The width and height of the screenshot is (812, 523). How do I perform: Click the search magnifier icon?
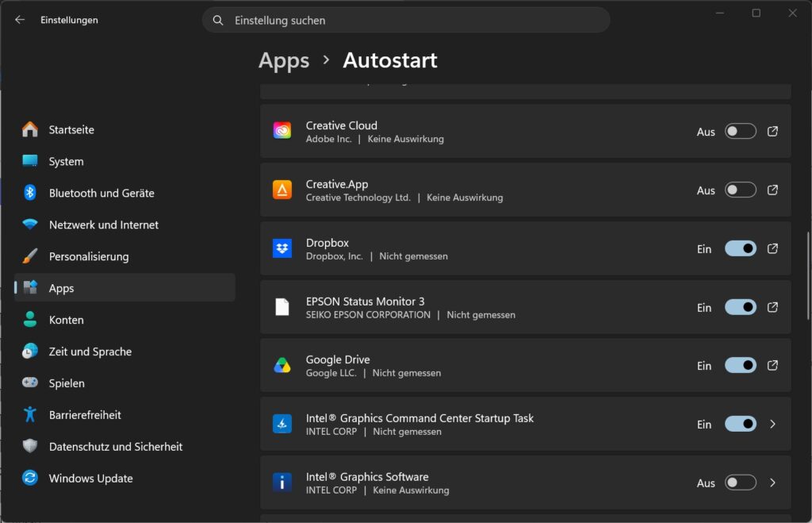click(218, 20)
